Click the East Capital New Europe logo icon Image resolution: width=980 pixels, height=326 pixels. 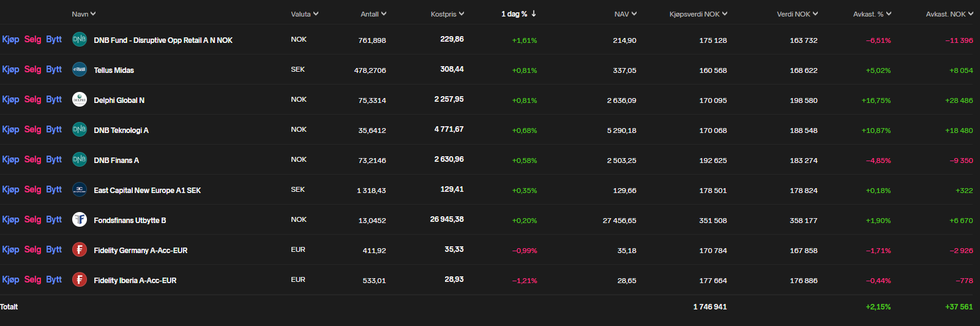pyautogui.click(x=80, y=189)
